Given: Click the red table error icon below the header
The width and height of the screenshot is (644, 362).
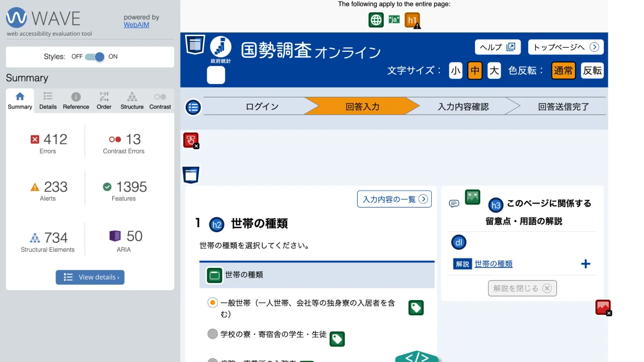Looking at the screenshot, I should (x=191, y=140).
